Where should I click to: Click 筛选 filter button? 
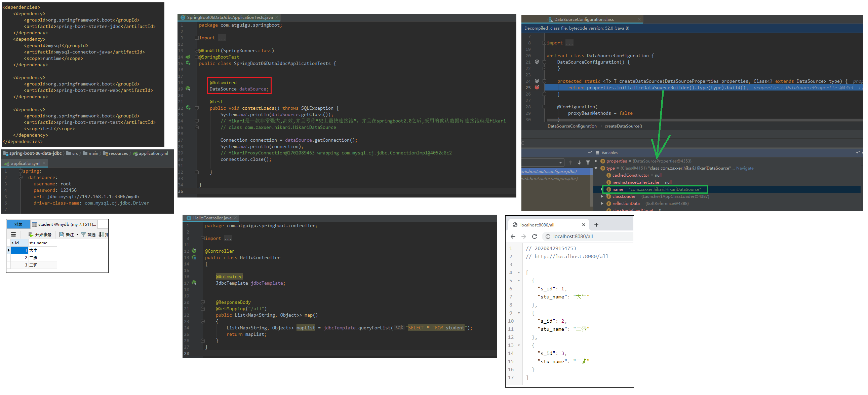pos(88,235)
